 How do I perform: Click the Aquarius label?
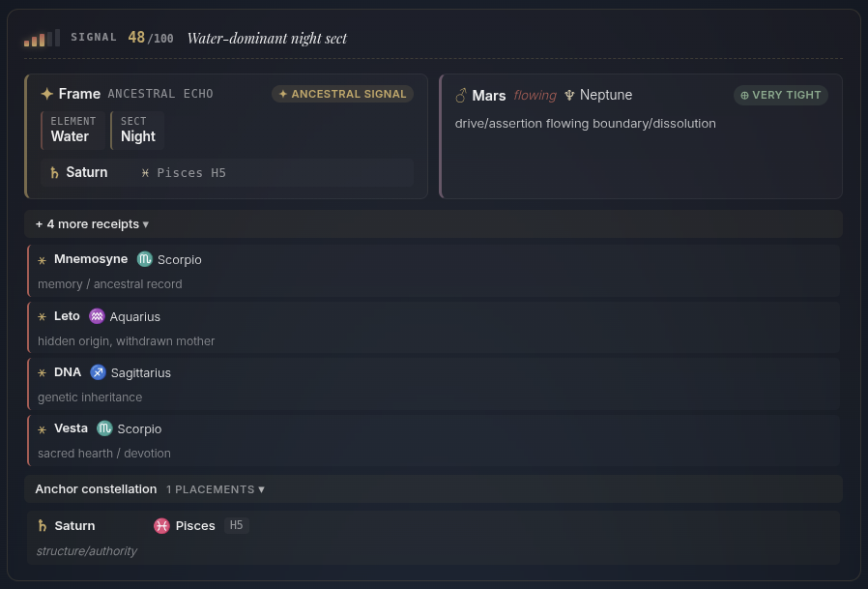pos(135,317)
